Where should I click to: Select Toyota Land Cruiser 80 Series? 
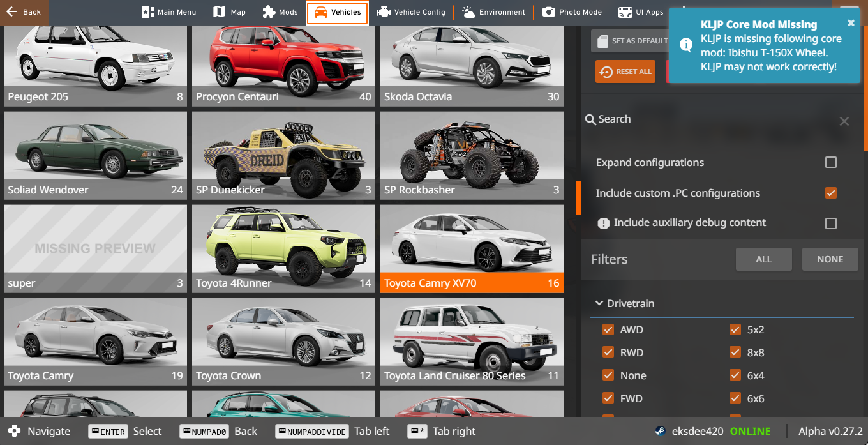472,342
